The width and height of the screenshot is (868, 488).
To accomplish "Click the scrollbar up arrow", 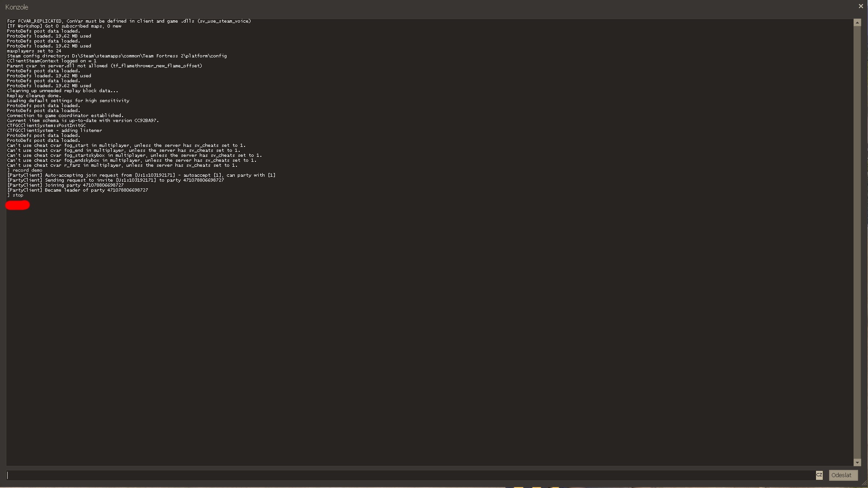I will click(857, 23).
